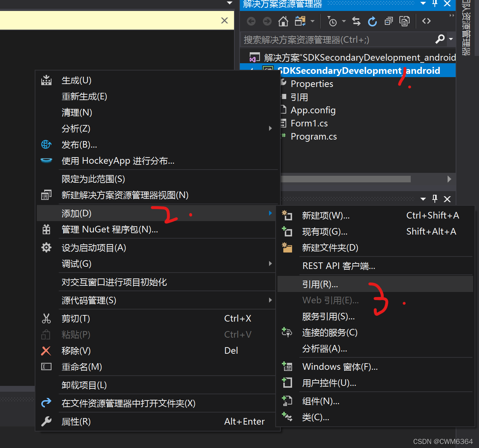Click the New Item icon in submenu
Screen dimensions: 479x448
coord(287,216)
